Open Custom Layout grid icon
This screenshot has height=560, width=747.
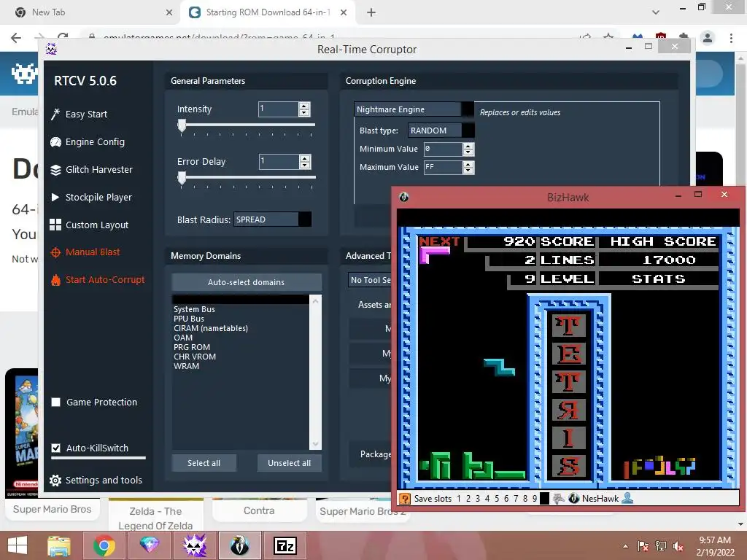click(x=55, y=225)
